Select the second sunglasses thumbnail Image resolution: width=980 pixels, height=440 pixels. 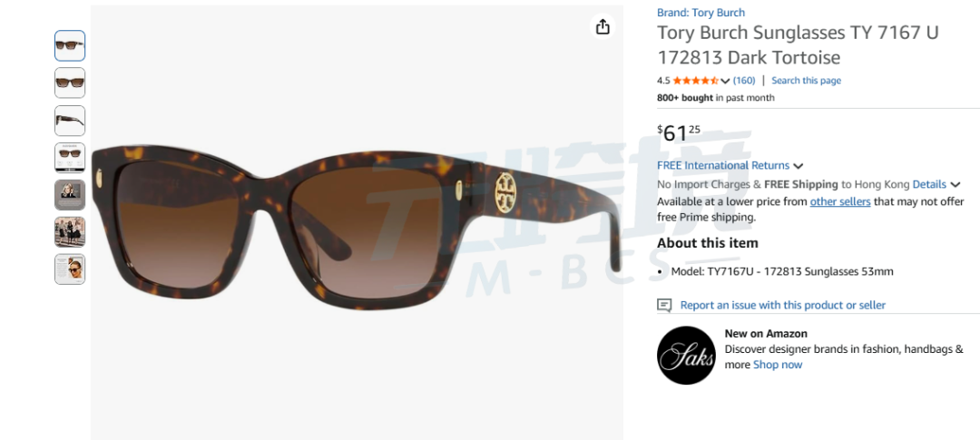(70, 83)
